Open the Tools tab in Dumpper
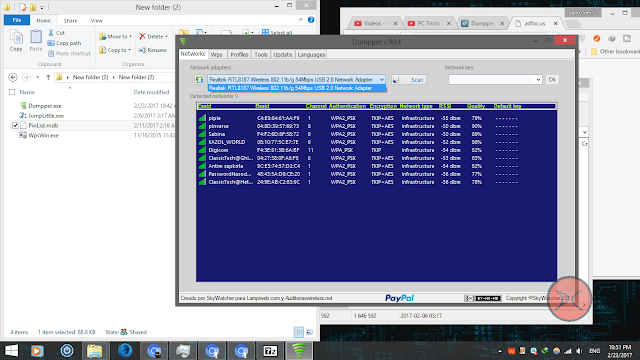This screenshot has width=640, height=360. (x=261, y=54)
